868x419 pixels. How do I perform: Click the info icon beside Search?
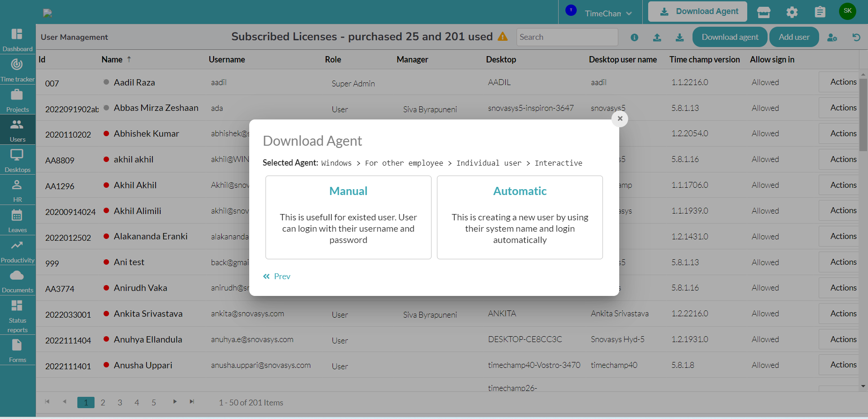pyautogui.click(x=634, y=38)
